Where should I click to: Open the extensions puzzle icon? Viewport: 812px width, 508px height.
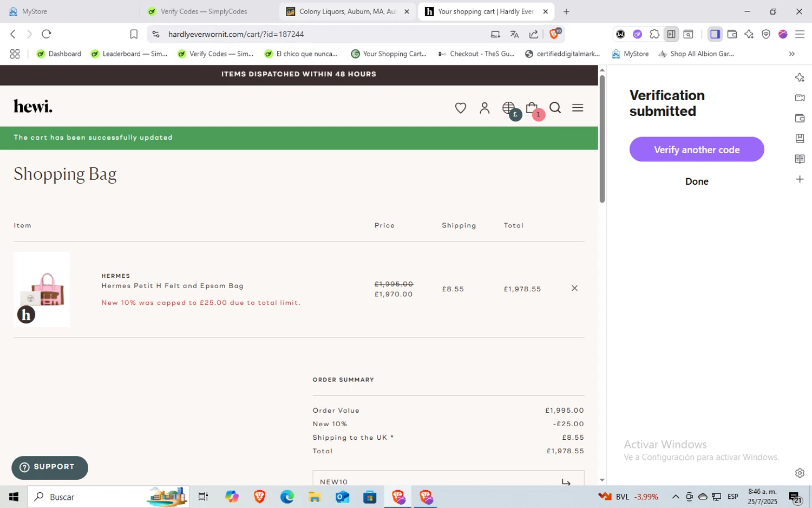point(654,34)
